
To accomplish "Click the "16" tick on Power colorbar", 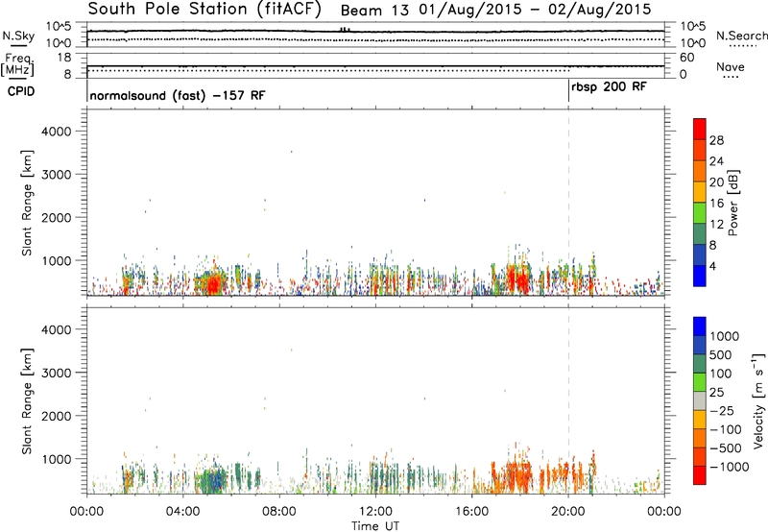I will 716,204.
